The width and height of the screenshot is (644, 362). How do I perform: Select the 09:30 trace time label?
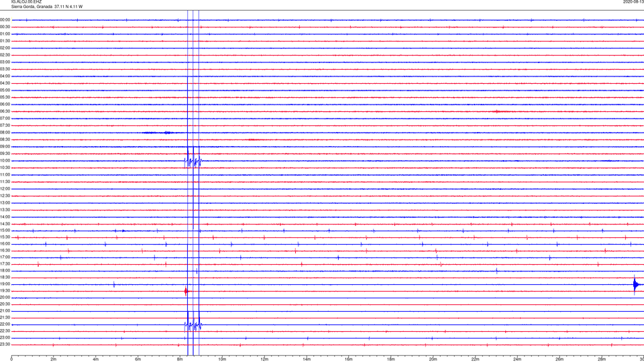point(5,154)
